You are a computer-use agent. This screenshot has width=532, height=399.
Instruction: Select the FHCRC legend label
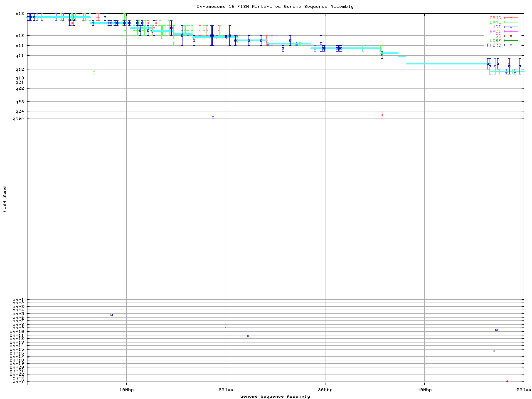tap(494, 45)
